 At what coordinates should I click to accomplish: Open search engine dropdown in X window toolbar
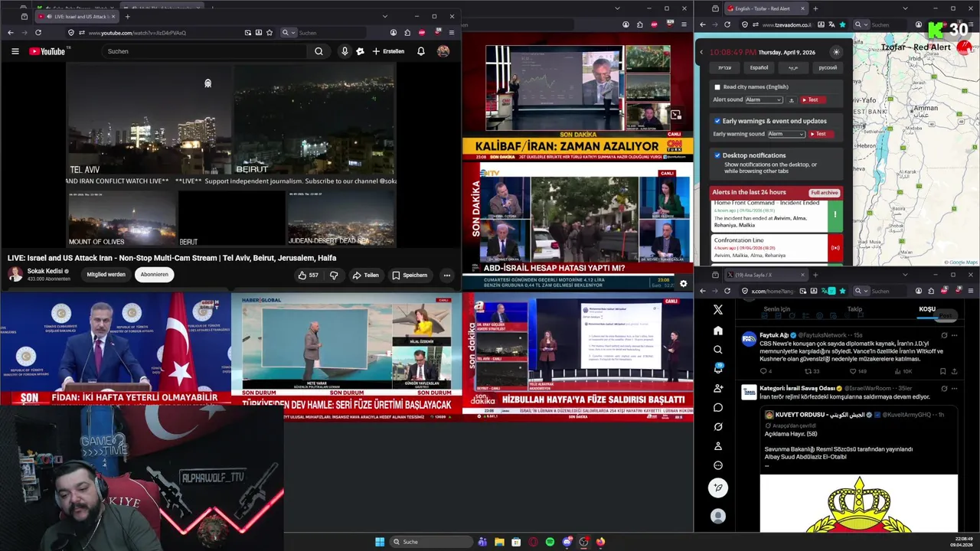coord(860,291)
